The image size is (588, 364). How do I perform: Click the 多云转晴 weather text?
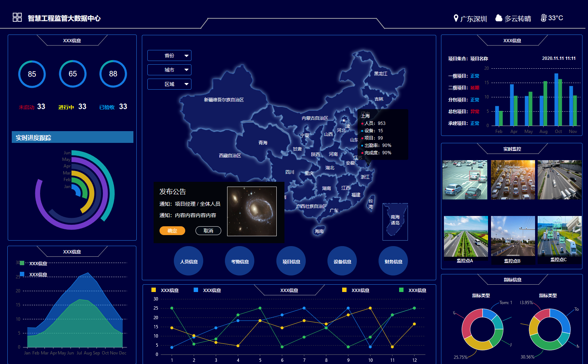coord(517,18)
